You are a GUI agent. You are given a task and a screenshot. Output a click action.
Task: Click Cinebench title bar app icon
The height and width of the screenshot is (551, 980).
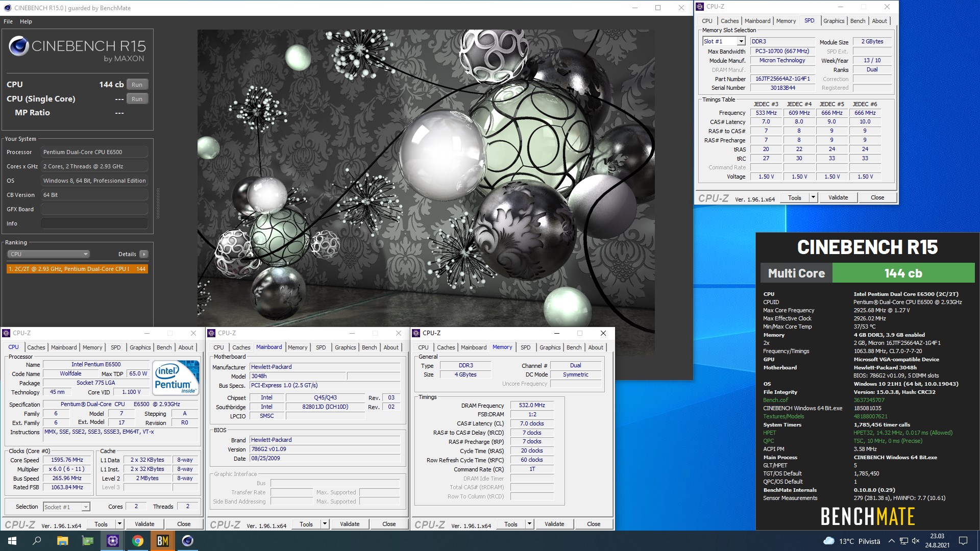point(7,8)
